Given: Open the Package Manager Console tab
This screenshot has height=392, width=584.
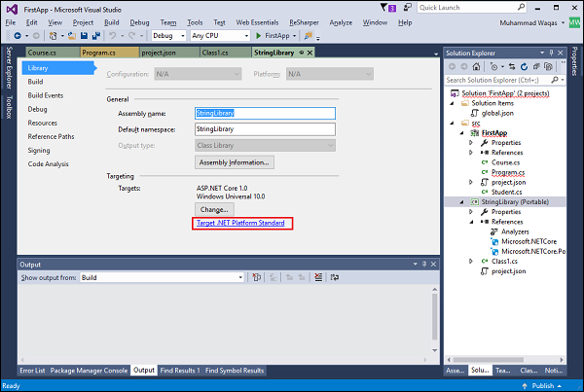Looking at the screenshot, I should [89, 371].
